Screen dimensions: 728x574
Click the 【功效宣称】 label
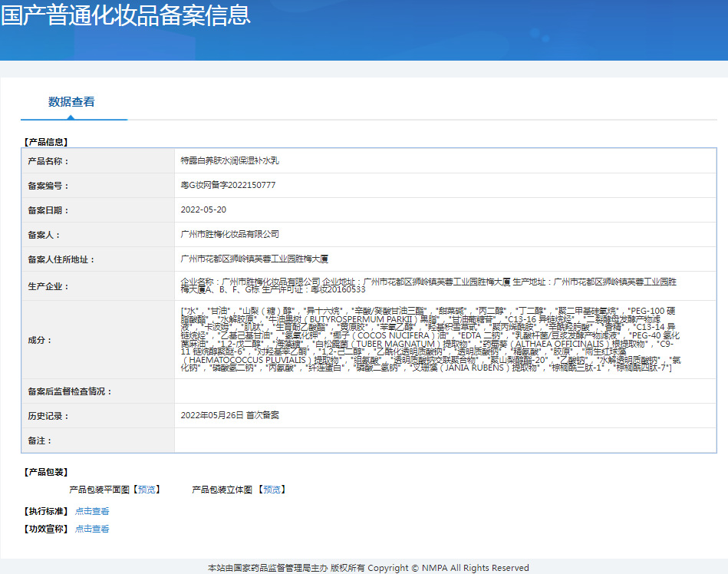46,529
